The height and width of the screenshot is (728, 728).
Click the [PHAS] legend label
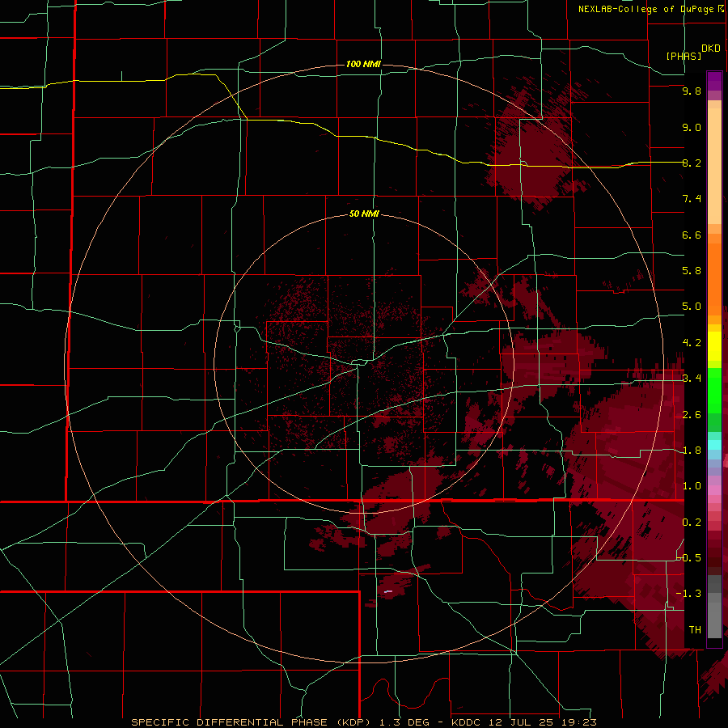pyautogui.click(x=684, y=56)
